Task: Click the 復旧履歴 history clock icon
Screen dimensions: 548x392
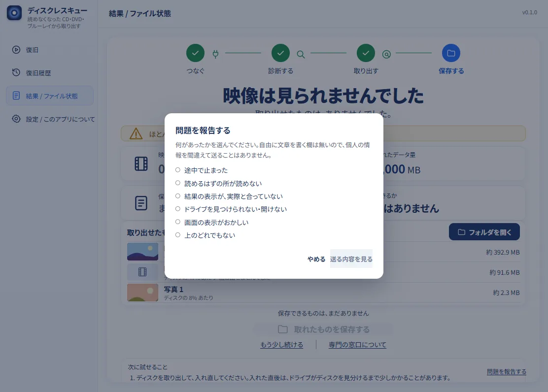Action: [16, 73]
